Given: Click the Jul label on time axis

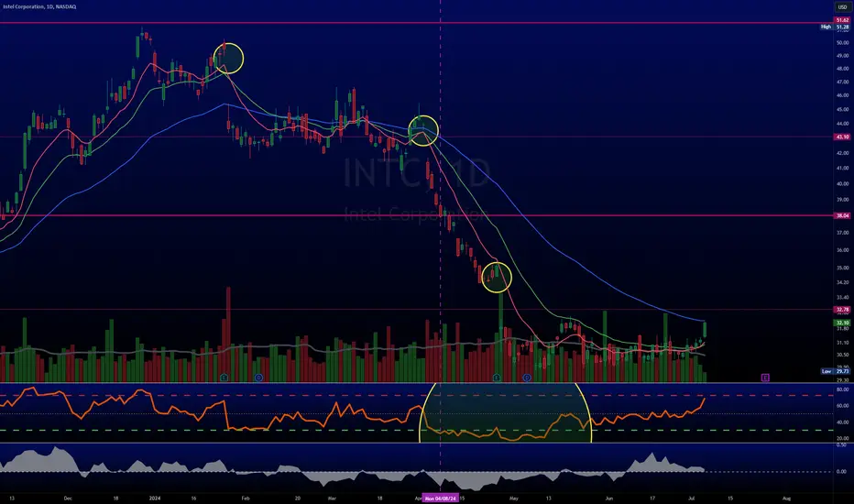Looking at the screenshot, I should click(x=691, y=498).
